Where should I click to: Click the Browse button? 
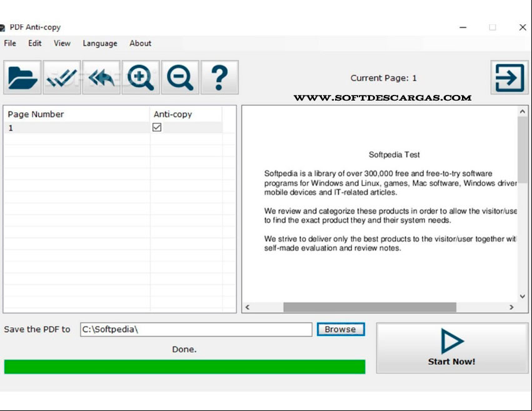pos(341,329)
